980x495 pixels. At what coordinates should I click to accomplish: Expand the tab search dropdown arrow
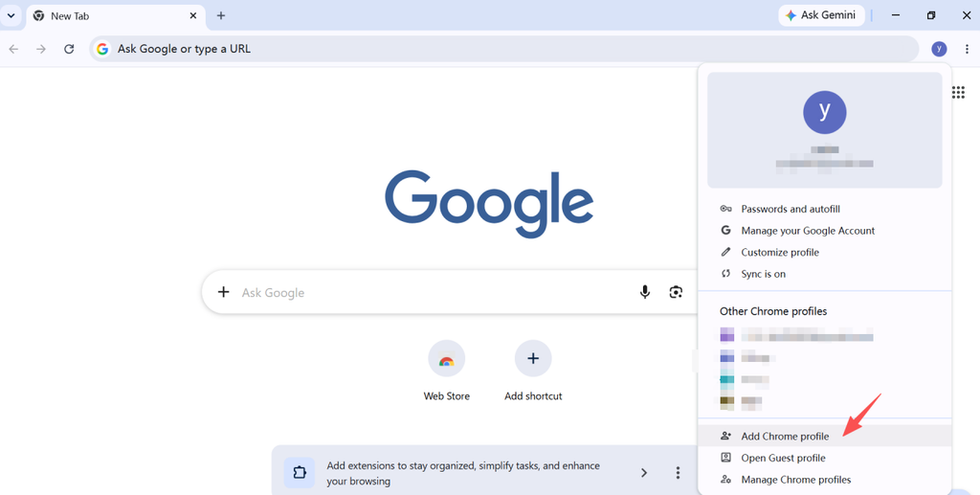[11, 15]
